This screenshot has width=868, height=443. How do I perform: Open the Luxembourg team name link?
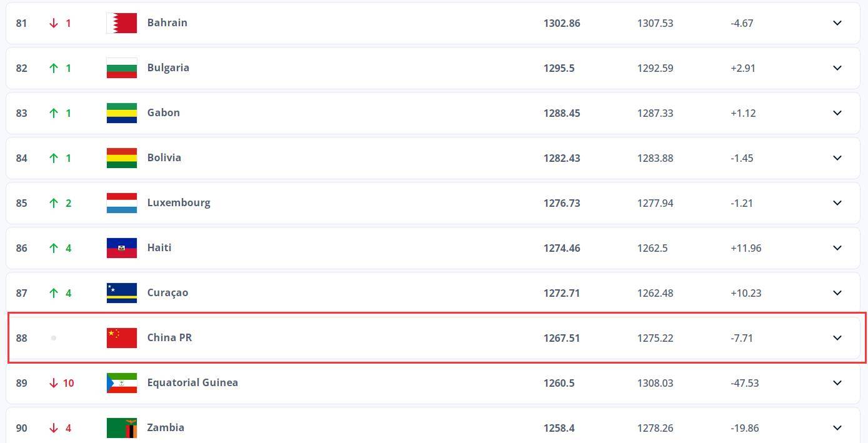[x=179, y=203]
